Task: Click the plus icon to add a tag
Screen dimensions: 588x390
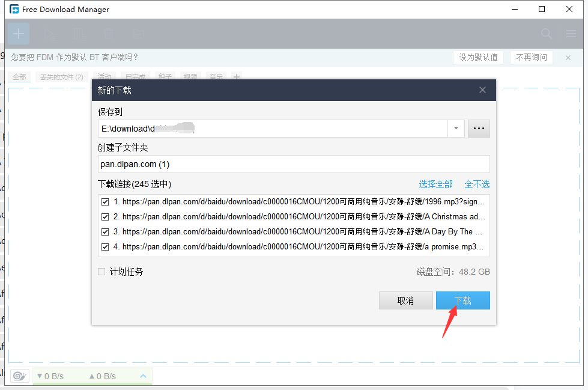Action: pyautogui.click(x=237, y=77)
